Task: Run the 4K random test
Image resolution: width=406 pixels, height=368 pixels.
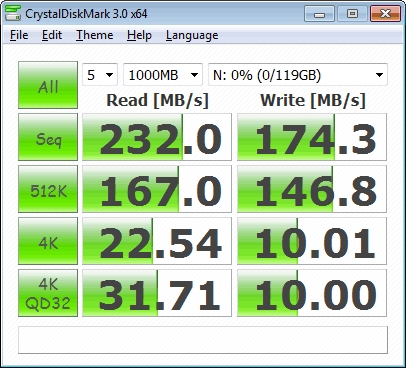Action: tap(48, 241)
